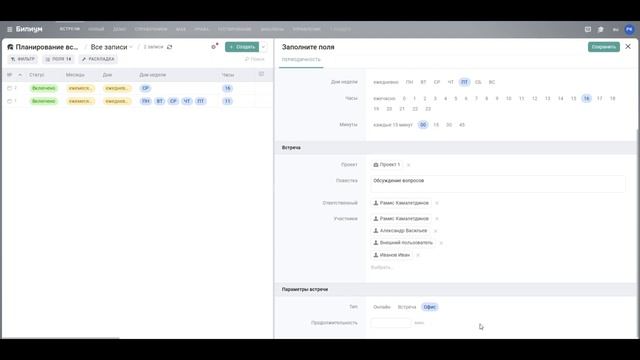The image size is (640, 360).
Task: Click the table column settings icon in header
Action: tap(262, 74)
